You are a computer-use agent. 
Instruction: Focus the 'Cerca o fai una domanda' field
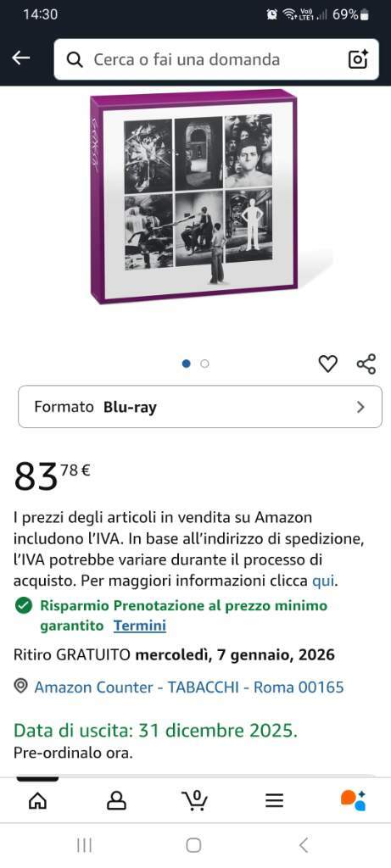tap(216, 60)
